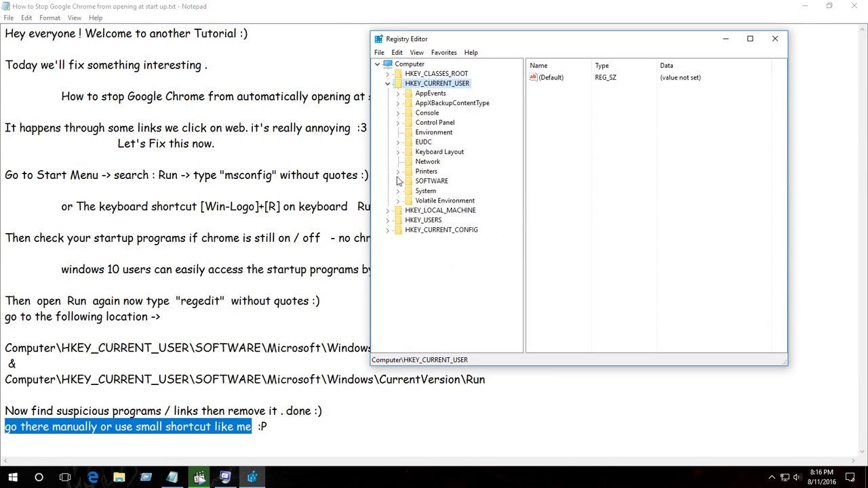This screenshot has height=488, width=868.
Task: Open the Notepad Edit menu
Action: [x=26, y=18]
